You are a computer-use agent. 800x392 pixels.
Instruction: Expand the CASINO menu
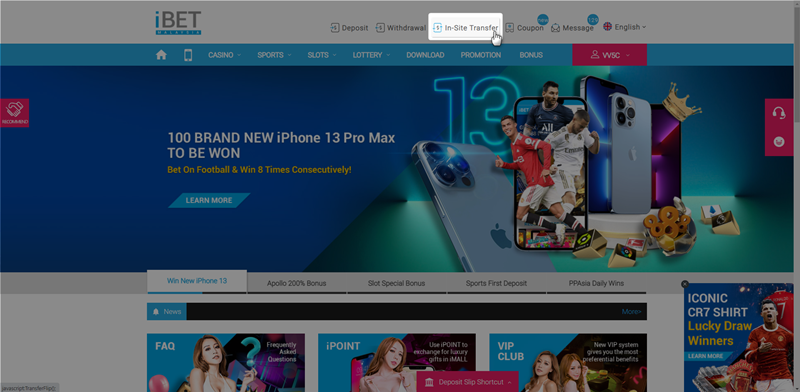(224, 55)
